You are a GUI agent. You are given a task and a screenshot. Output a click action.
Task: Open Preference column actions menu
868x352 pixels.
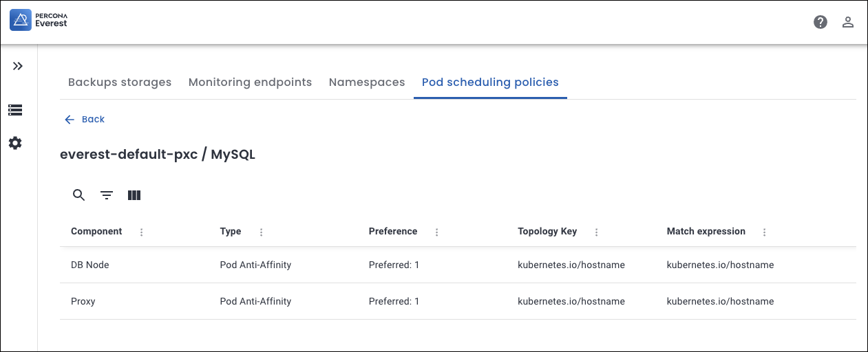[437, 232]
